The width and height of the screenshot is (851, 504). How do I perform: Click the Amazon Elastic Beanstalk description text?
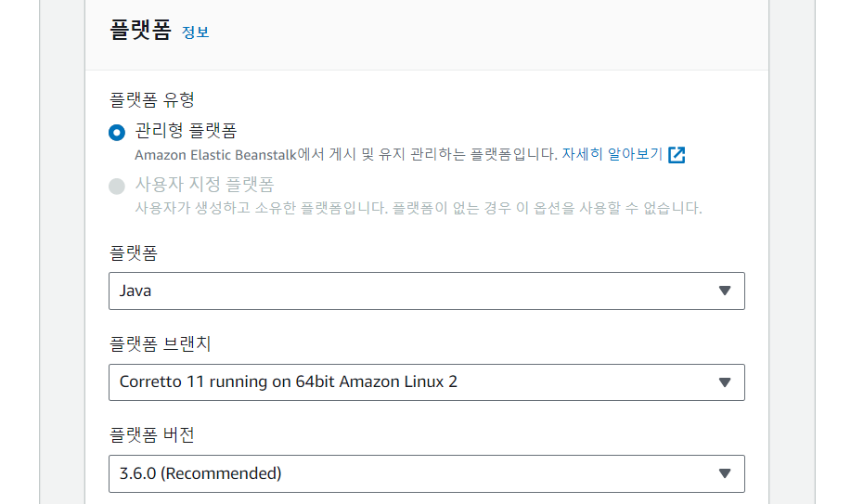346,155
